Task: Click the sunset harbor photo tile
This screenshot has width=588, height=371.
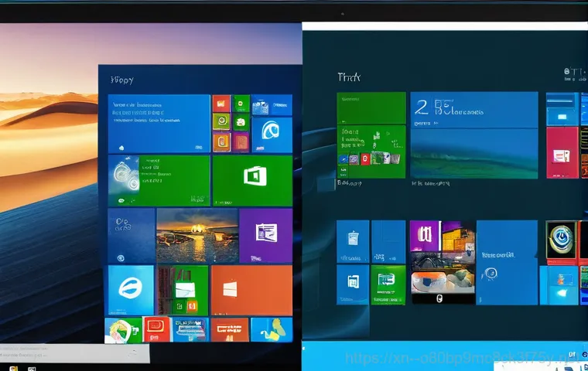Action: click(x=196, y=235)
